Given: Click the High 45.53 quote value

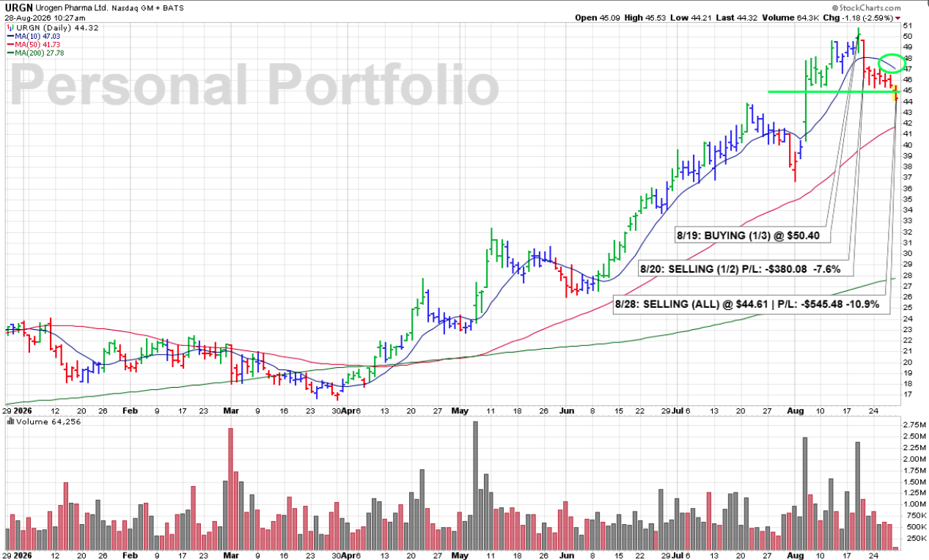Looking at the screenshot, I should pyautogui.click(x=645, y=18).
